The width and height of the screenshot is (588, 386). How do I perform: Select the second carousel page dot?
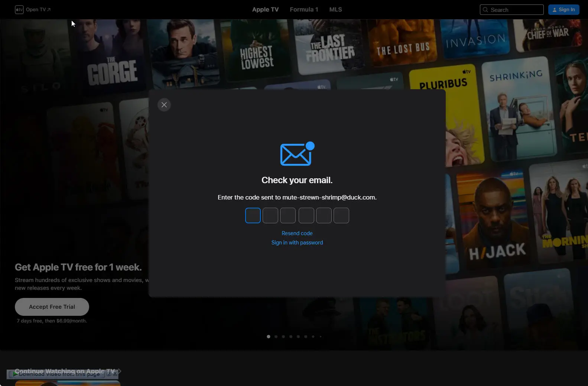coord(276,337)
